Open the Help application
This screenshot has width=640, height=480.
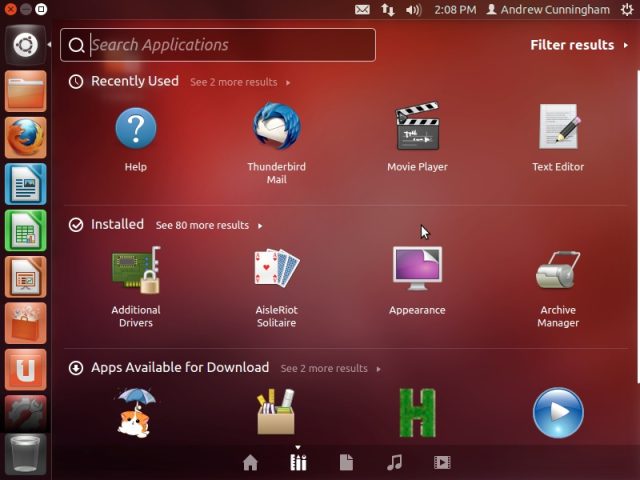(x=136, y=129)
